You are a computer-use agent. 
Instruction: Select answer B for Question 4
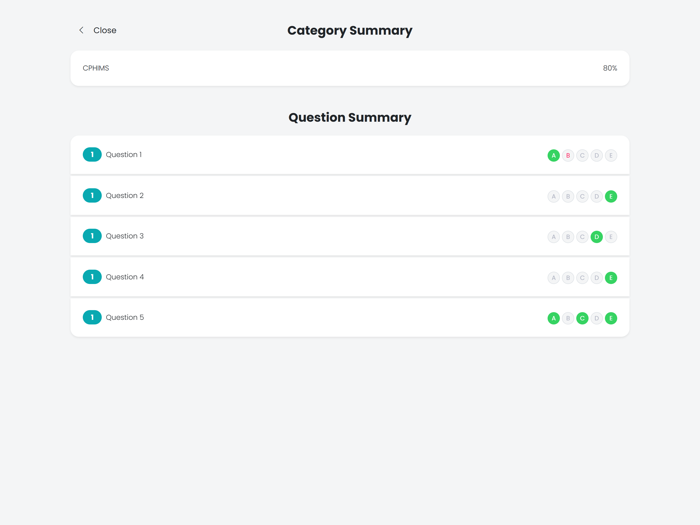point(568,278)
